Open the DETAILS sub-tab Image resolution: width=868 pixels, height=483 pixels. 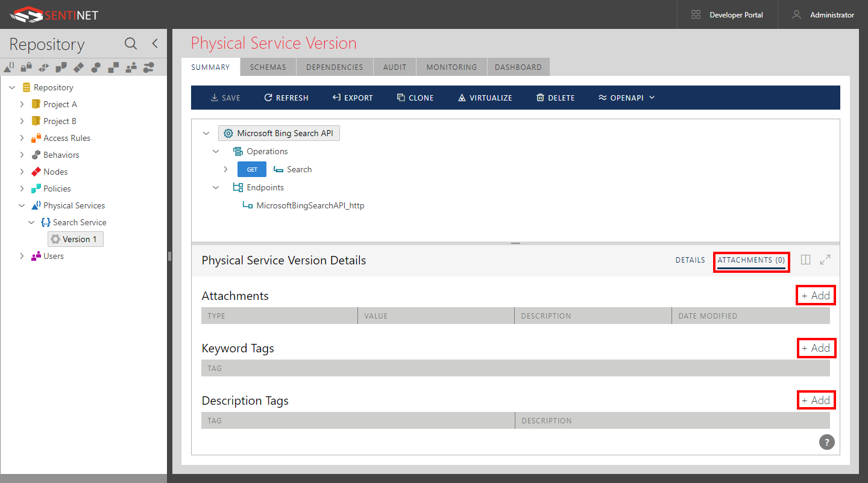pyautogui.click(x=690, y=260)
